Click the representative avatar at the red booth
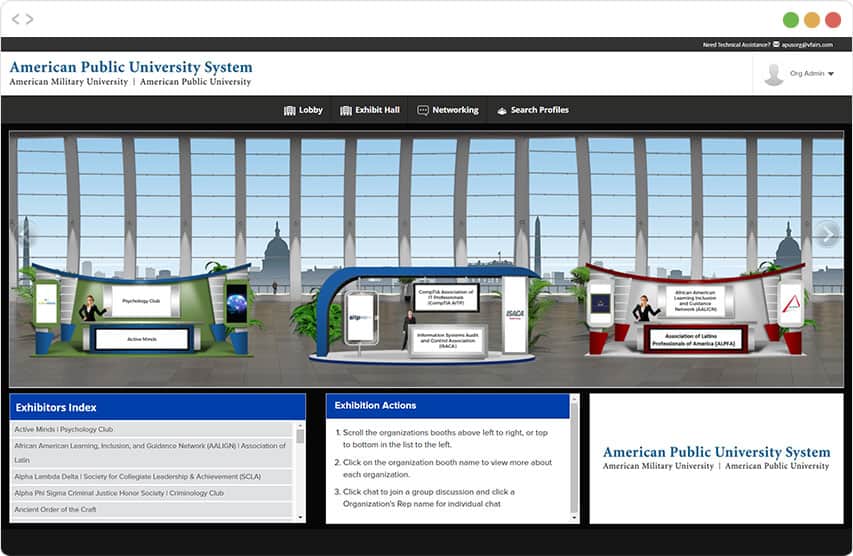The width and height of the screenshot is (853, 556). click(645, 309)
